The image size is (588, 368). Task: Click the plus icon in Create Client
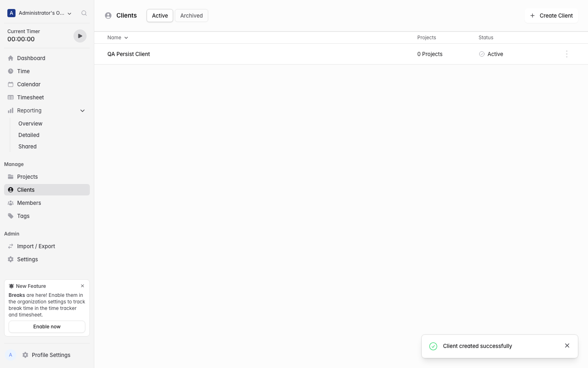(x=532, y=16)
